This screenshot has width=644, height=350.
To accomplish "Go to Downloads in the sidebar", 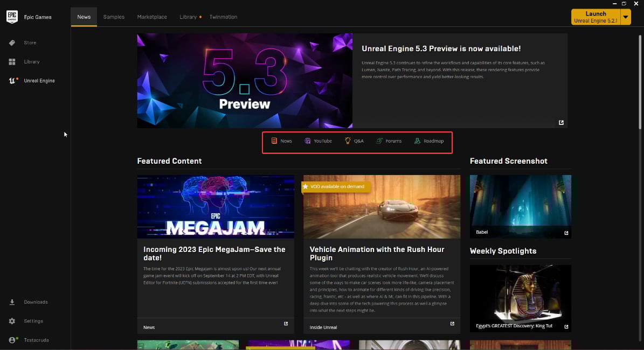I will (36, 302).
